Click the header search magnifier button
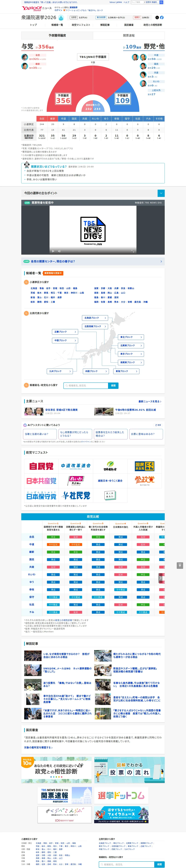The image size is (186, 868). click(x=161, y=2)
